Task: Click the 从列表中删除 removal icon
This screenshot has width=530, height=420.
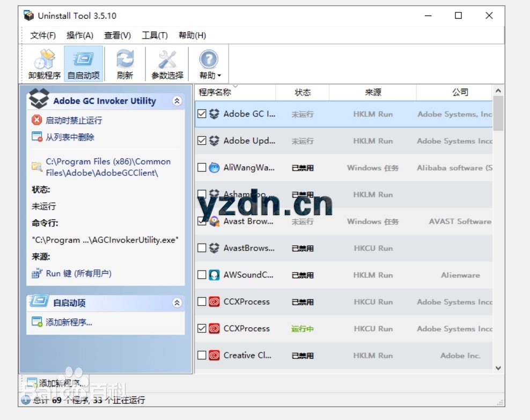Action: pyautogui.click(x=38, y=137)
